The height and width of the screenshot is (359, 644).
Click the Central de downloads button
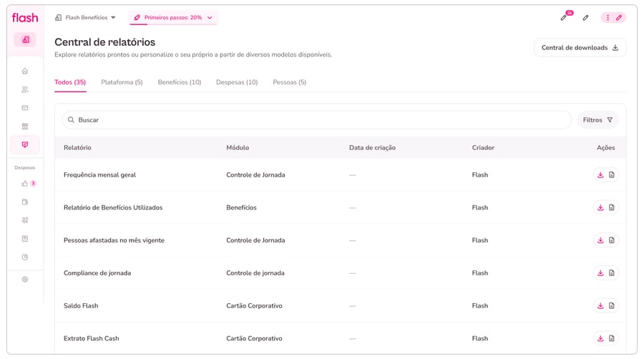pyautogui.click(x=580, y=48)
